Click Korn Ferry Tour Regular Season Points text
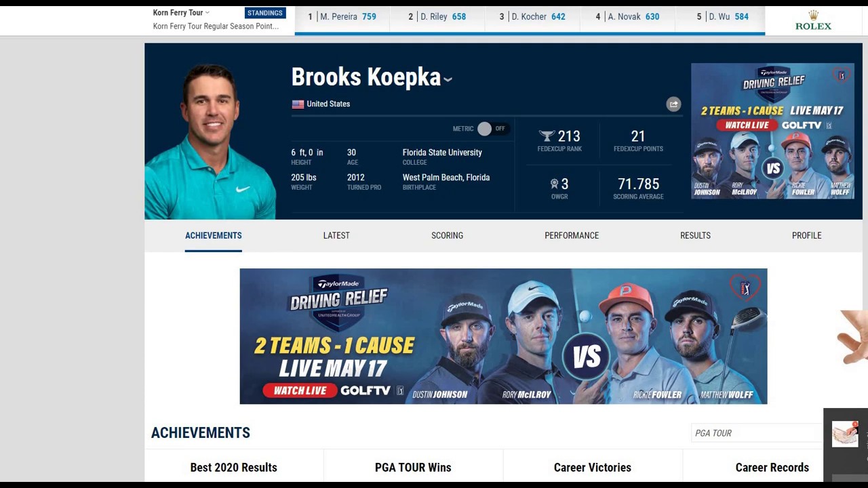The image size is (868, 488). coord(216,26)
